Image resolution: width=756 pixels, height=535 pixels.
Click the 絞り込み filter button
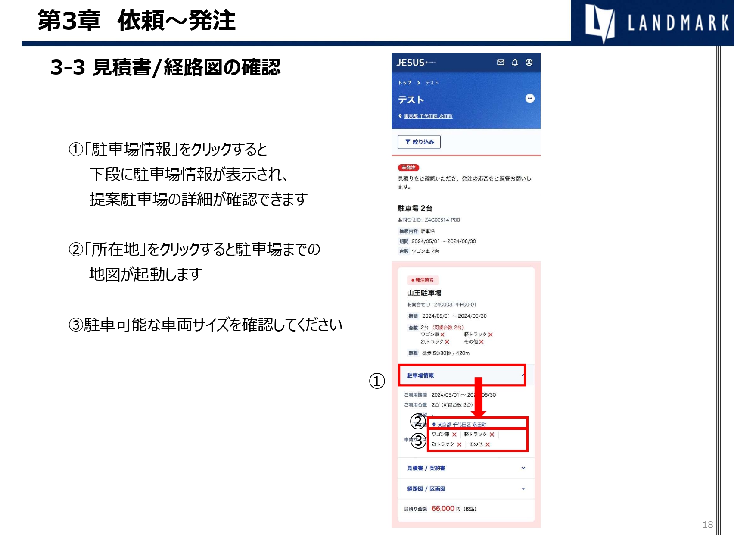[x=419, y=142]
